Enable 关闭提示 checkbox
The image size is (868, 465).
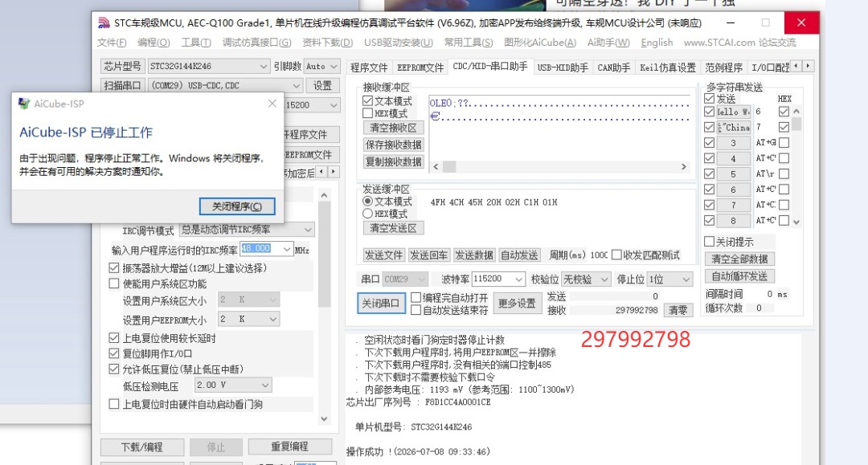tap(709, 242)
